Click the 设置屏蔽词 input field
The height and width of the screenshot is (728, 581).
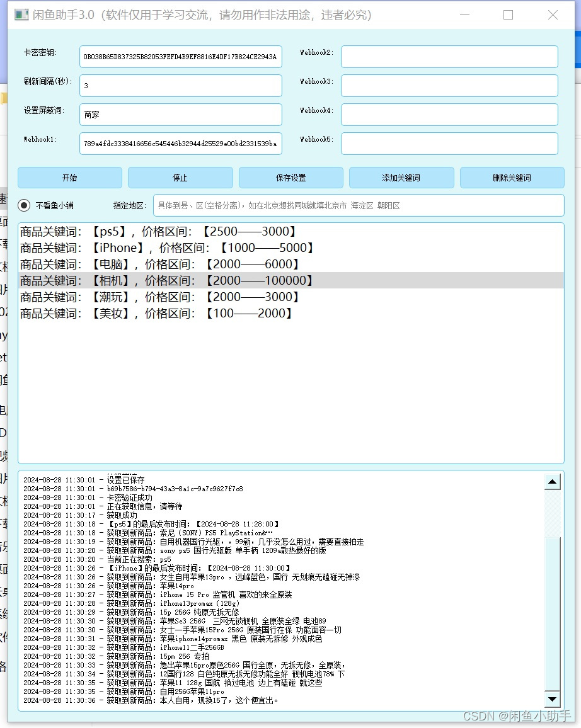point(181,114)
